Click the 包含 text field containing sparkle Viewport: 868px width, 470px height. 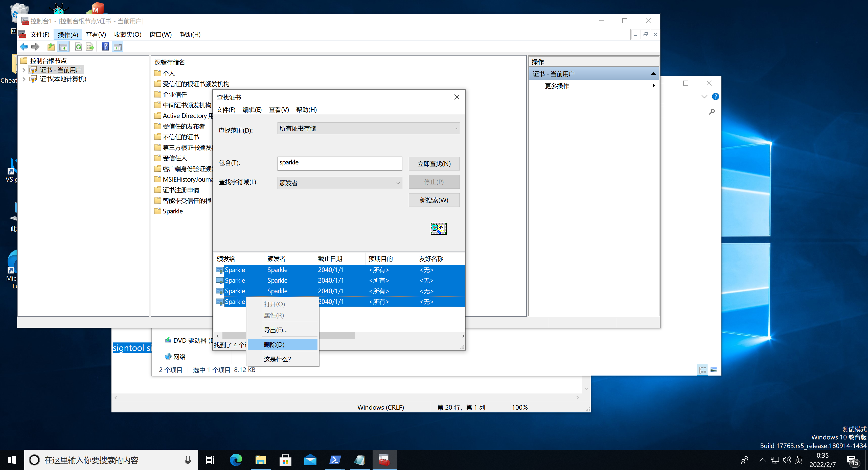tap(339, 163)
